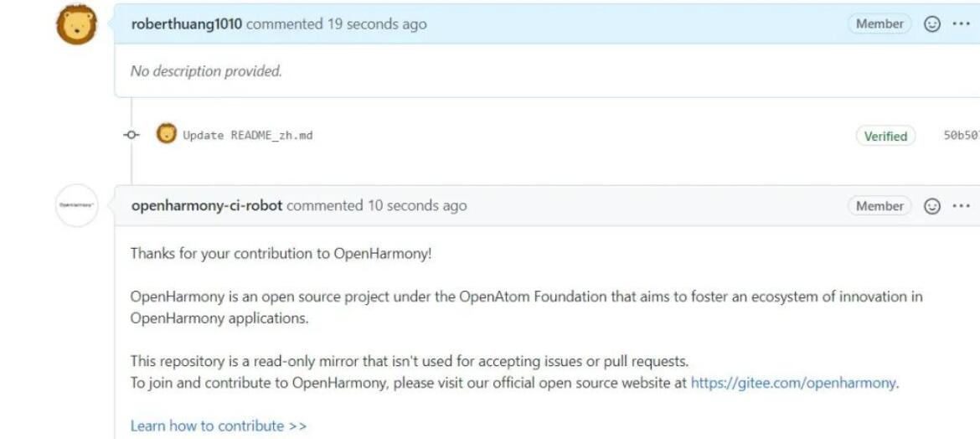The image size is (980, 439).
Task: Add emoji reaction to robot's comment
Action: 932,206
